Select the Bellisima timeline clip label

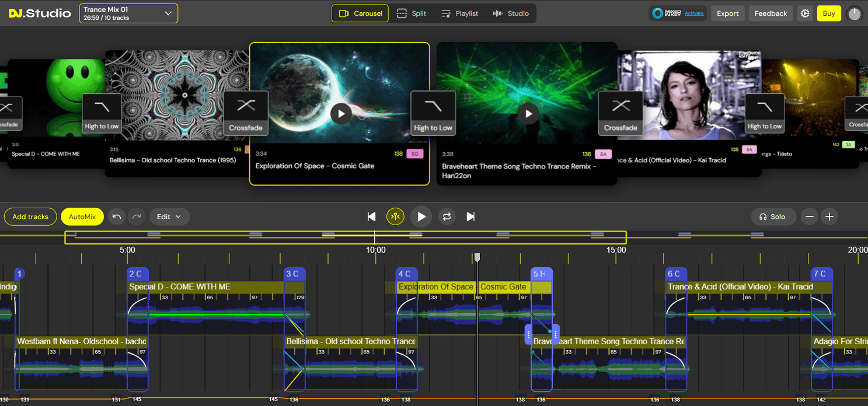[350, 341]
